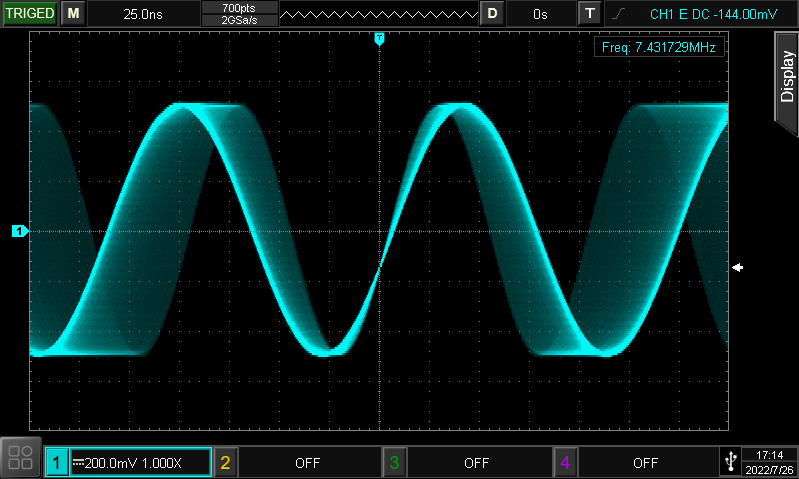Click the D delay icon

tap(491, 14)
